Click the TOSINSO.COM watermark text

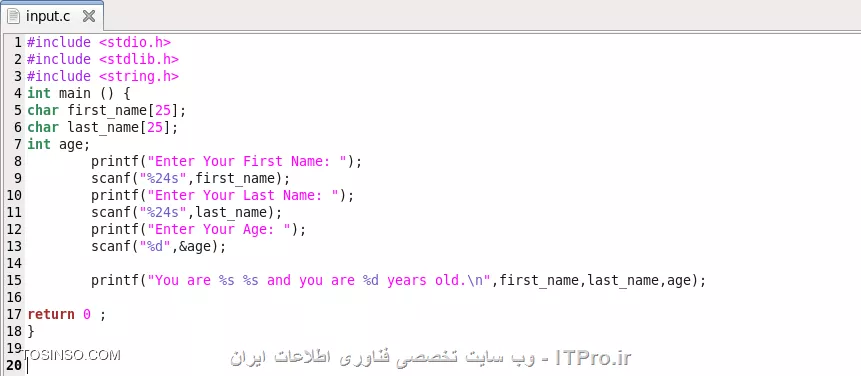pyautogui.click(x=70, y=355)
